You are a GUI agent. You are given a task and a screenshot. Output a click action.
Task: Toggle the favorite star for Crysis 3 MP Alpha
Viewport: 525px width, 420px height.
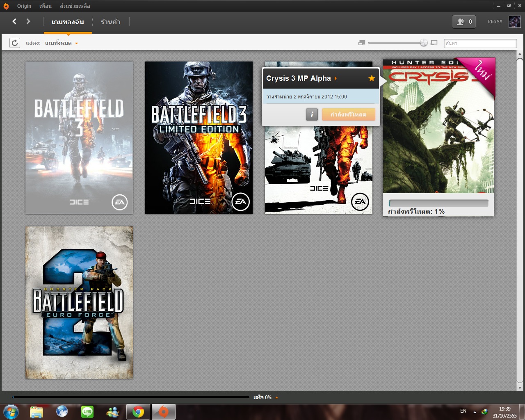click(x=372, y=78)
